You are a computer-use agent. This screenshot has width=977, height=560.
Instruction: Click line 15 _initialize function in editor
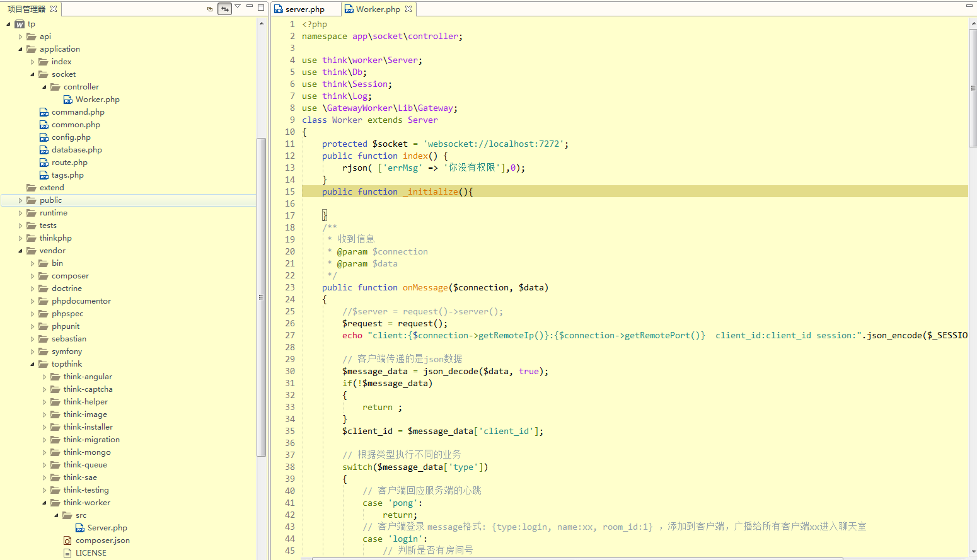click(432, 192)
